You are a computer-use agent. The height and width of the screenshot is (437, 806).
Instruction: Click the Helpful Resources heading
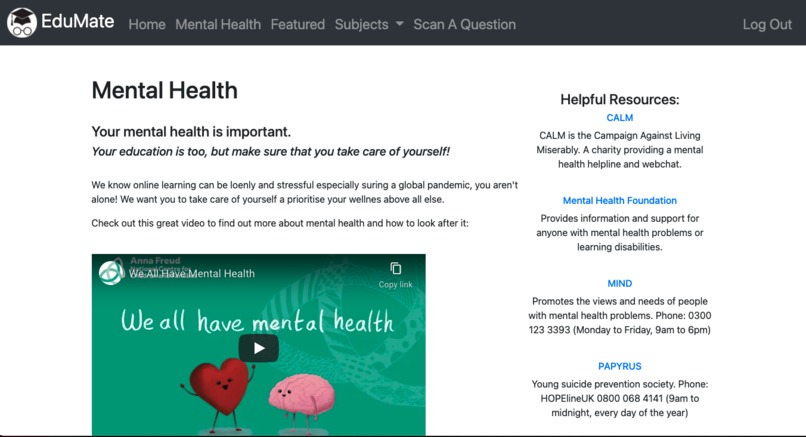pos(619,99)
